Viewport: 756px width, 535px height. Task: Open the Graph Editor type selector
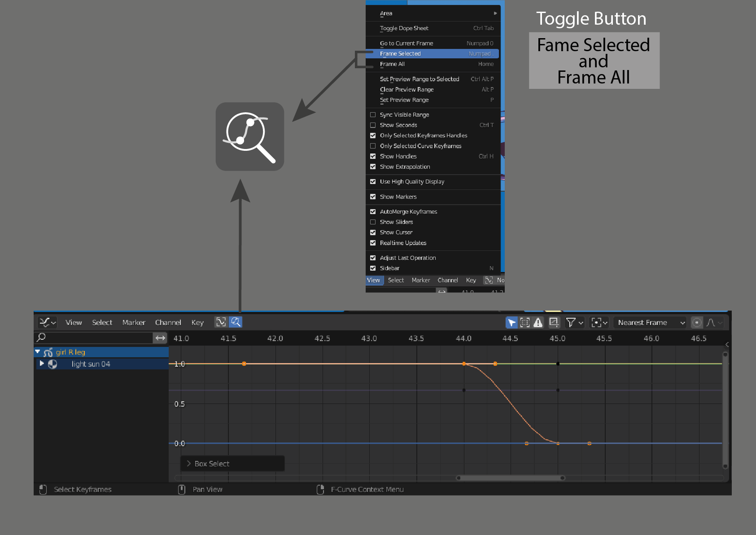(48, 322)
